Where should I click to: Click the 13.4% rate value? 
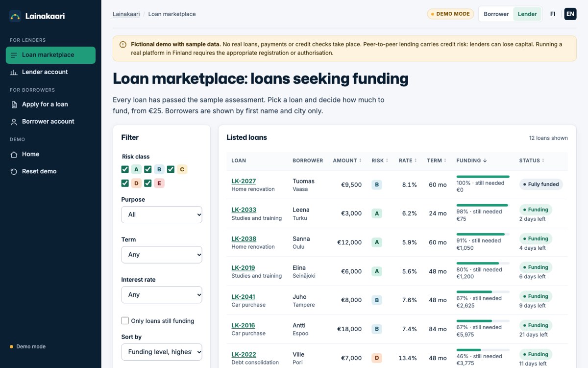408,358
